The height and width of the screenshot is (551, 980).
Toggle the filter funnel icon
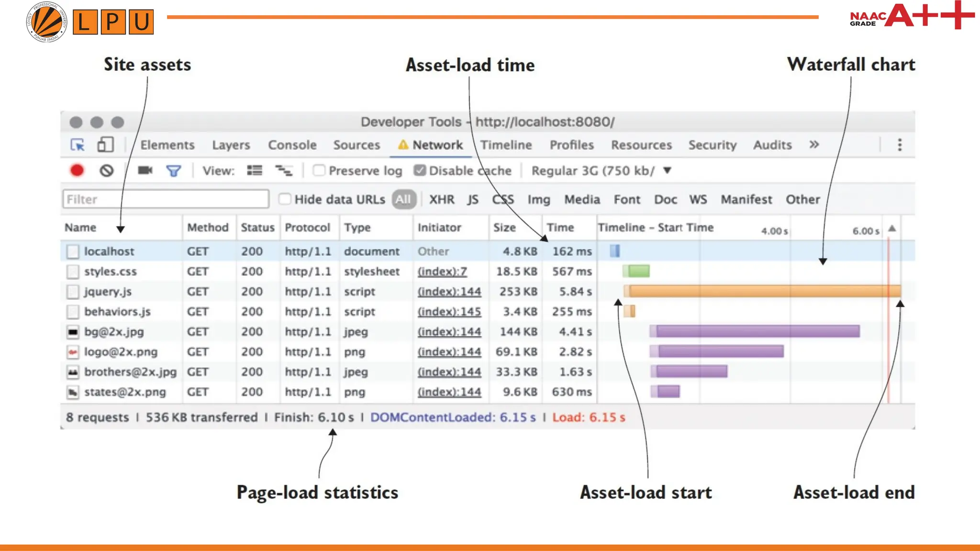pos(173,171)
